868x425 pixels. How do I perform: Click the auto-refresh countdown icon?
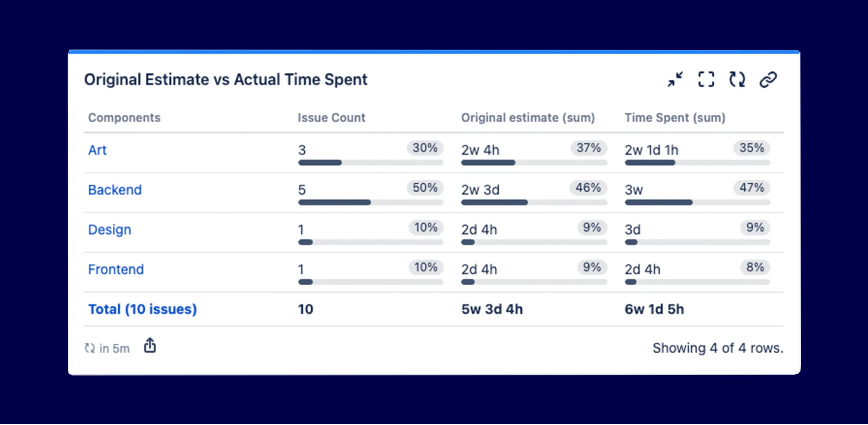(89, 348)
